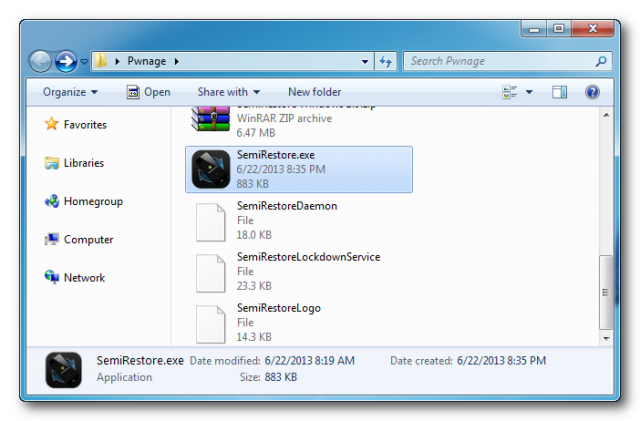
Task: Click the Change your view icon
Action: pos(509,92)
